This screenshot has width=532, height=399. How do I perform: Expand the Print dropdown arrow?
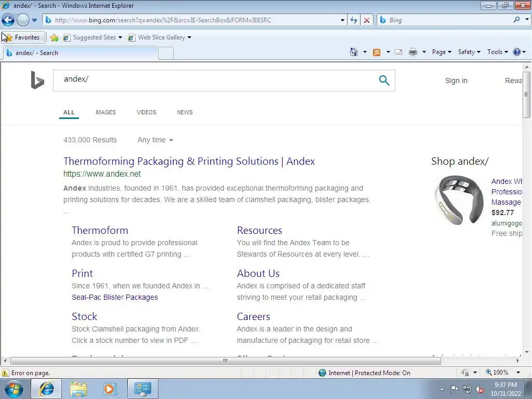coord(424,52)
